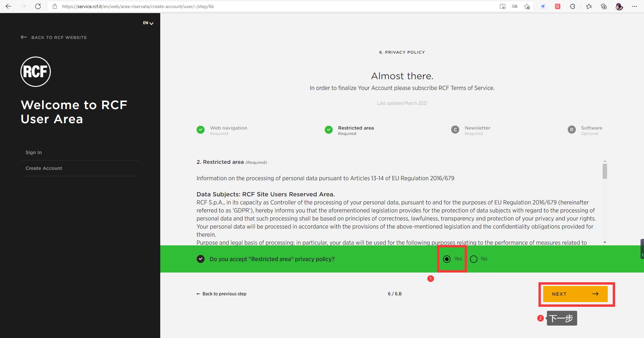Click the RCF logo

(x=36, y=71)
